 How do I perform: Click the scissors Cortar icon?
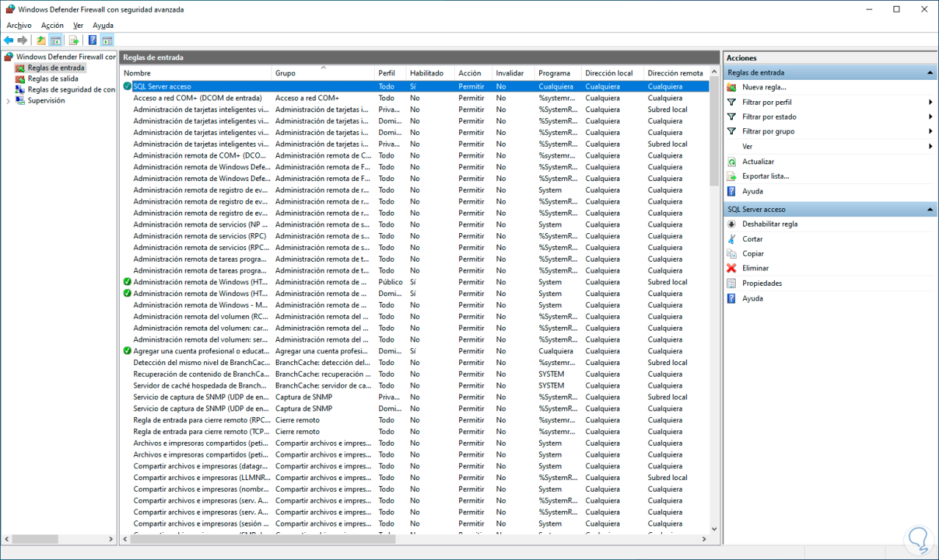[731, 239]
